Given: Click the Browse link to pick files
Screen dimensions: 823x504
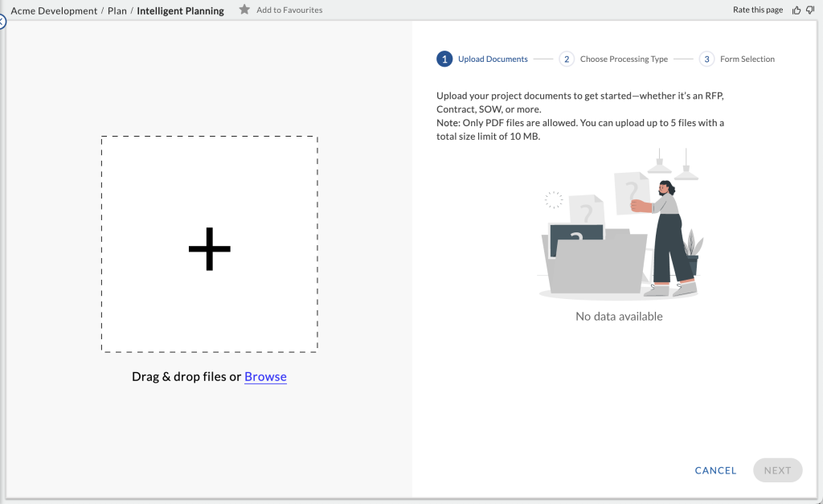Looking at the screenshot, I should click(x=265, y=376).
